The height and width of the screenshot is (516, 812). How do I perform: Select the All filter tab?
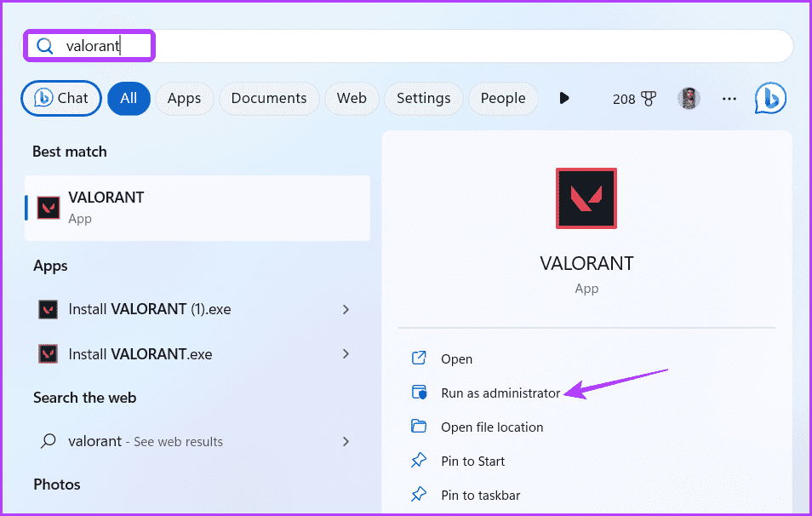pos(129,99)
